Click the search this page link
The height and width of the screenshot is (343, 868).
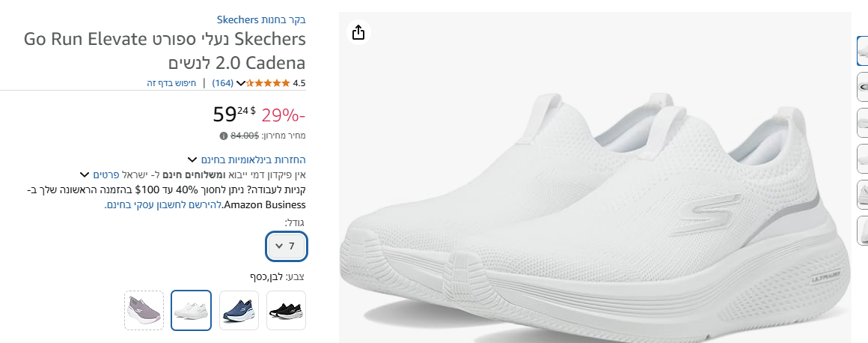click(171, 83)
